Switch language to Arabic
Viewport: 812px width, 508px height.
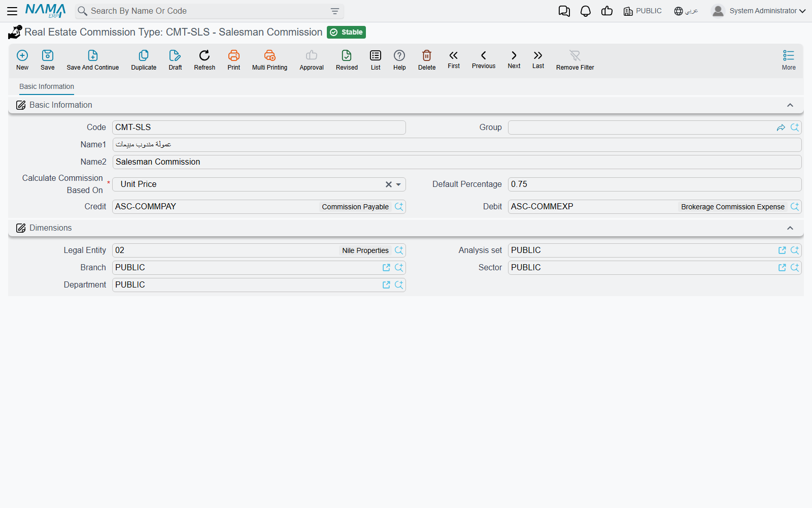click(686, 11)
